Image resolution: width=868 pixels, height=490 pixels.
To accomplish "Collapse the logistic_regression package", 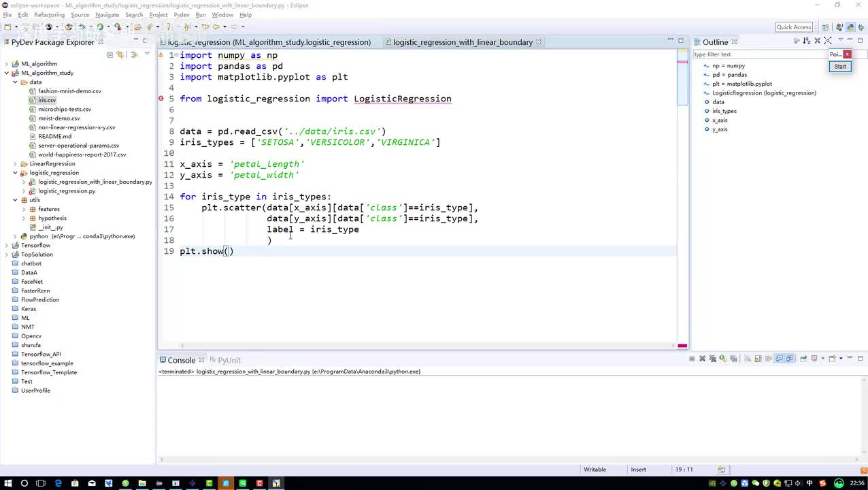I will pyautogui.click(x=16, y=173).
